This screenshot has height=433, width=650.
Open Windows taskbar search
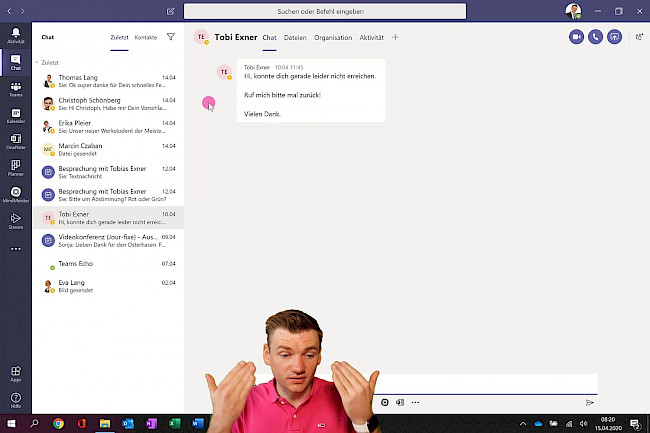tap(34, 423)
